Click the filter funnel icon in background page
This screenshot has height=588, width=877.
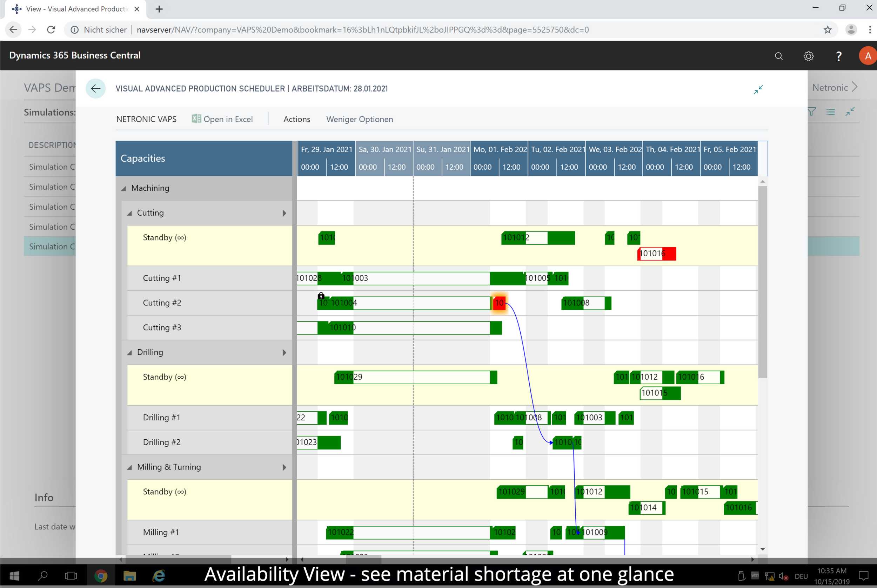[811, 111]
